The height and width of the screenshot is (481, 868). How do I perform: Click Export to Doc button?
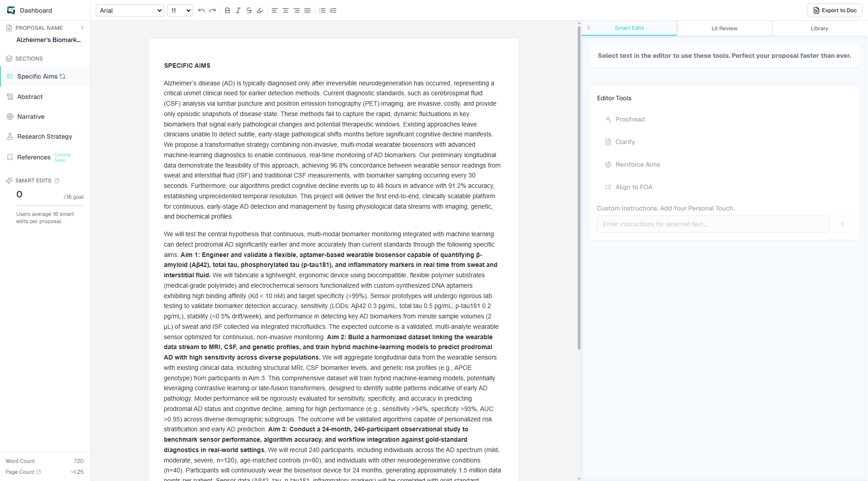[835, 10]
